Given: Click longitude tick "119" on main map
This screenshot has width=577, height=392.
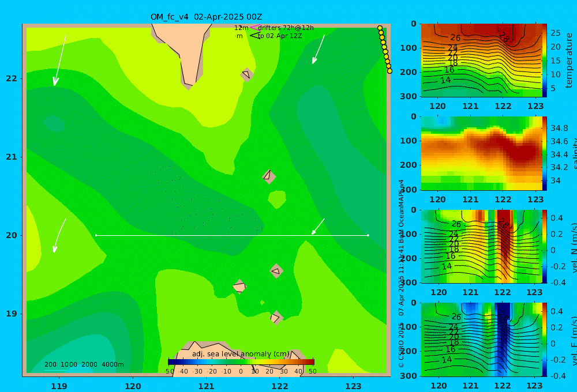Looking at the screenshot, I should pyautogui.click(x=59, y=386).
